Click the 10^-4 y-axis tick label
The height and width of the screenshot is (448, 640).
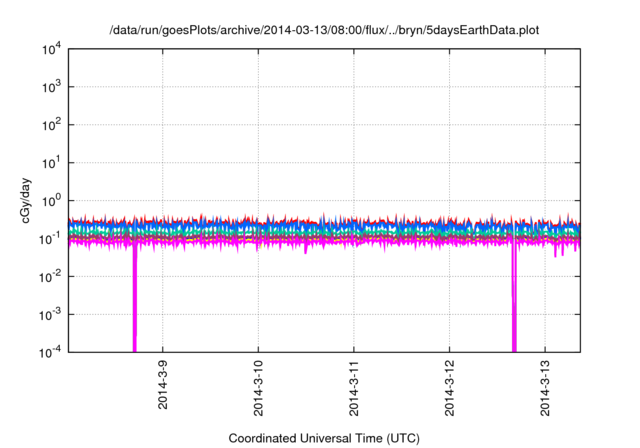pos(50,352)
